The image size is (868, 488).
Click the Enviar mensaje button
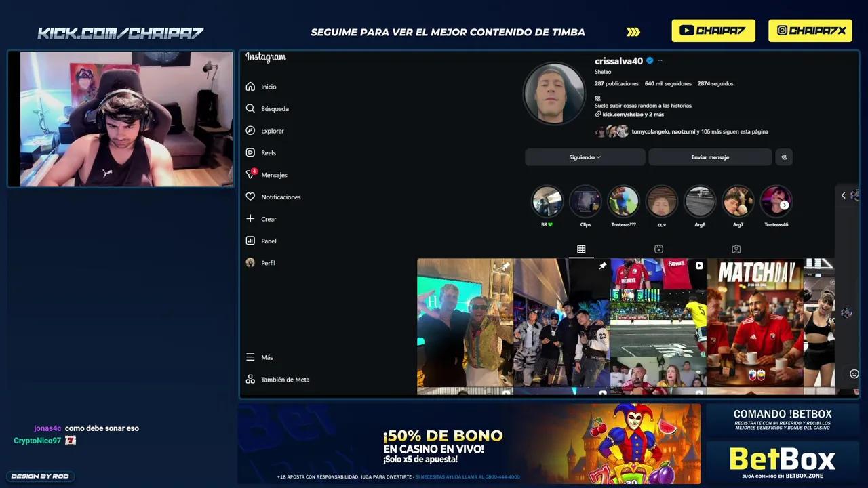(x=710, y=157)
